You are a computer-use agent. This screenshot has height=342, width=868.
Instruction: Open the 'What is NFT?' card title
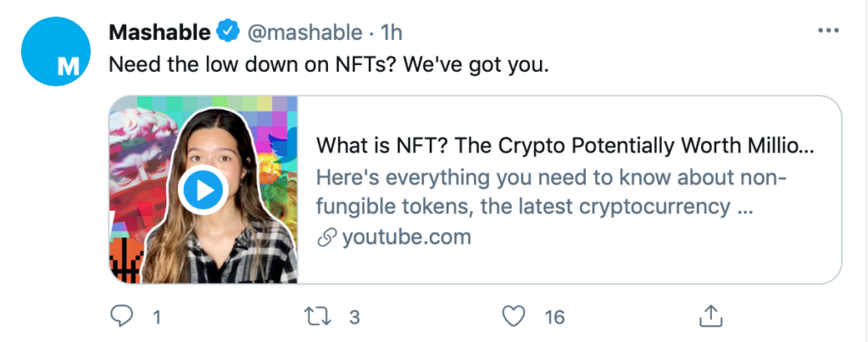coord(564,146)
